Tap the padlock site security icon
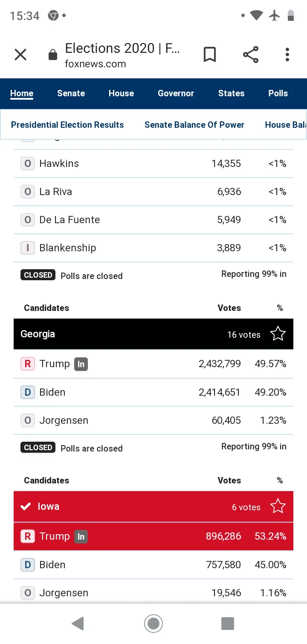This screenshot has width=307, height=644. click(53, 55)
